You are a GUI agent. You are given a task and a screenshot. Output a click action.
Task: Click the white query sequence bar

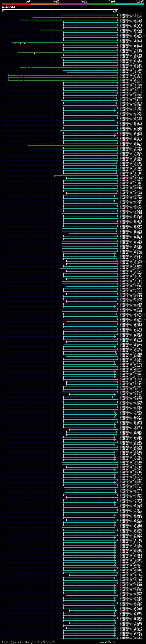pyautogui.click(x=60, y=10)
